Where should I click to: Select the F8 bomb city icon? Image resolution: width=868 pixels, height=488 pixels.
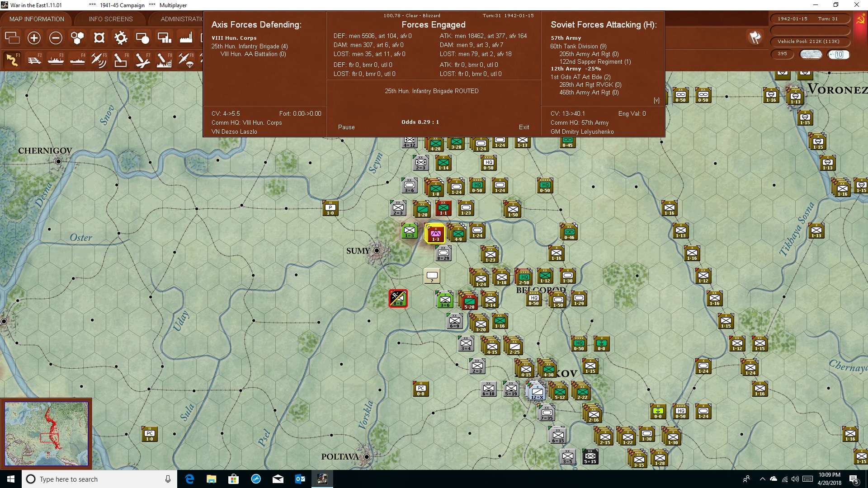[x=164, y=60]
